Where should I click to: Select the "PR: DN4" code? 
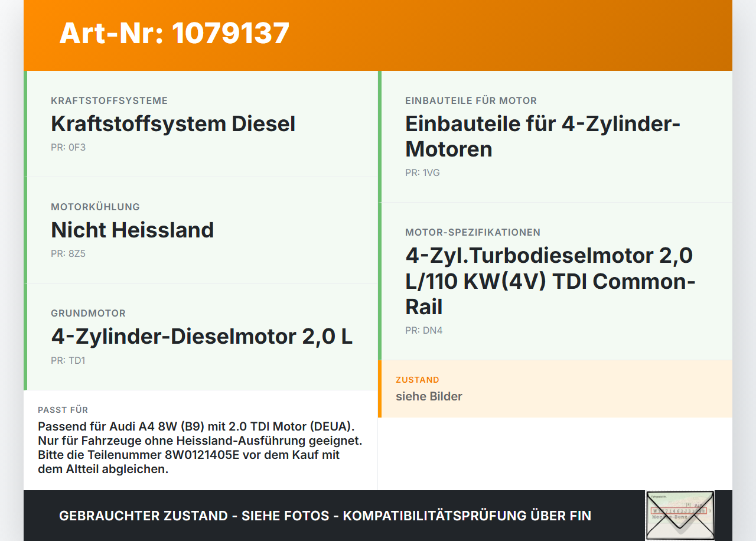pos(423,330)
